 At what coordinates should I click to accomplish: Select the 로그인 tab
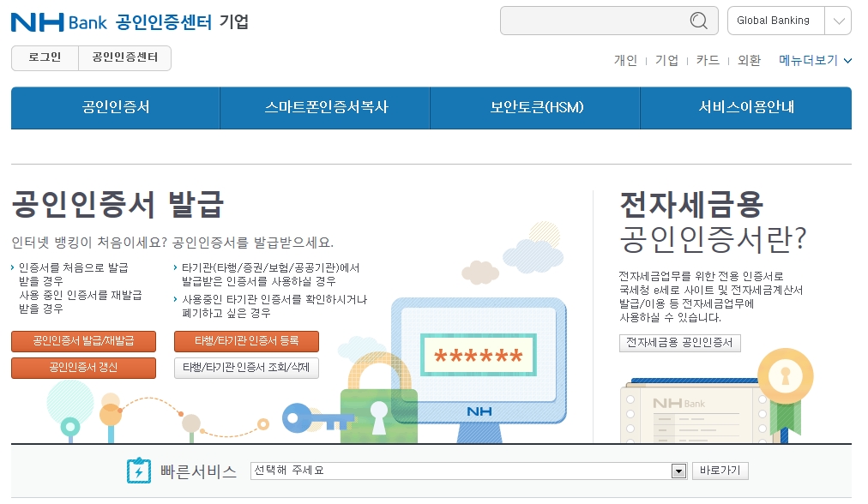coord(45,57)
